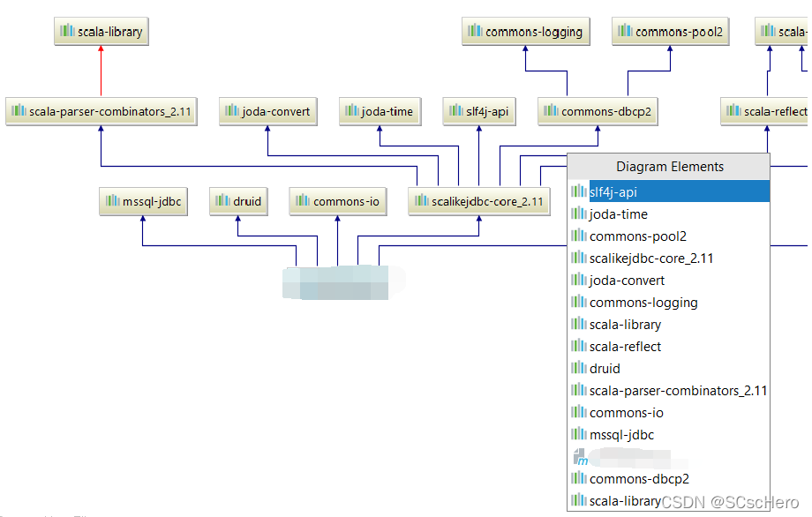Screen dimensions: 812x517
Task: Select commons-dbcp2 entry in popup list
Action: pos(639,478)
